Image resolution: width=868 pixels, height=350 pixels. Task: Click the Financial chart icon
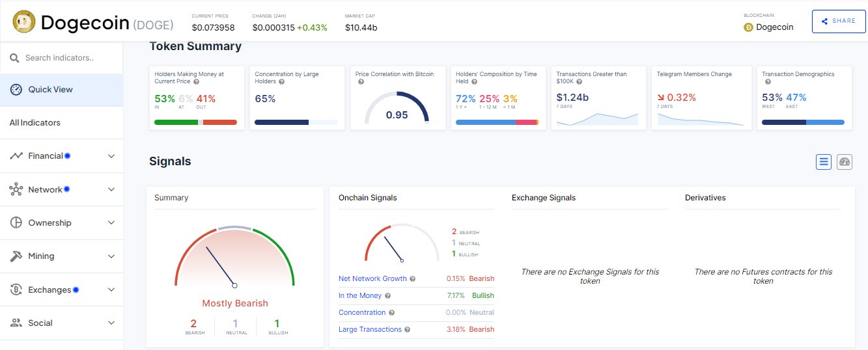(16, 156)
